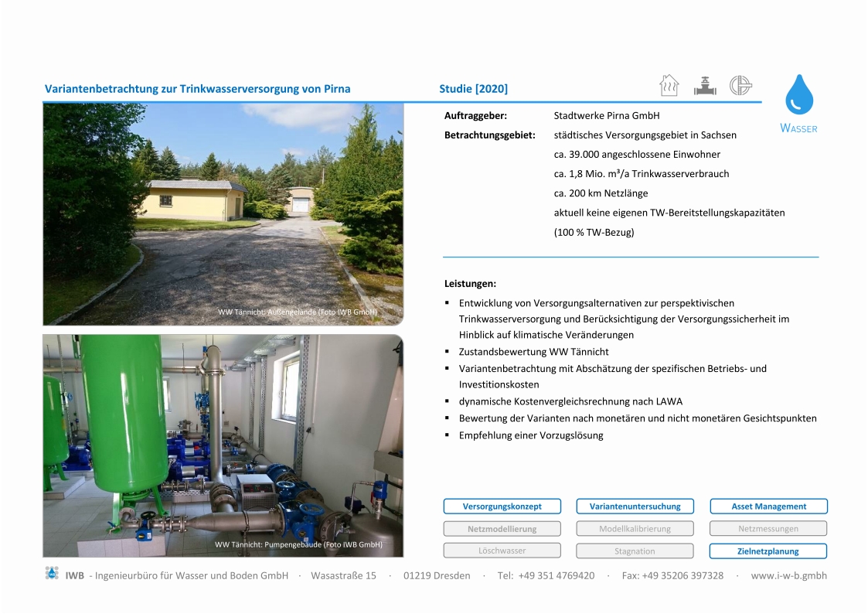This screenshot has width=868, height=614.
Task: Select the Variantenuntersuchung tag
Action: tap(635, 507)
